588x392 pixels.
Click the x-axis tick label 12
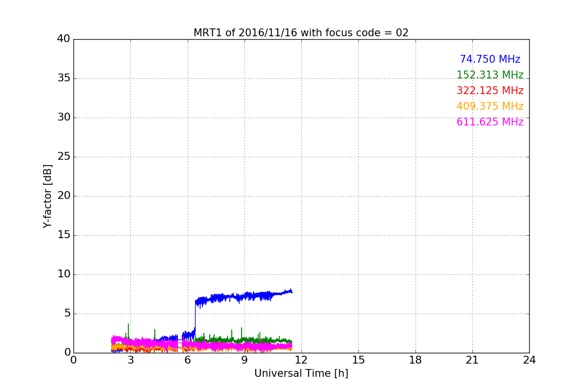301,360
